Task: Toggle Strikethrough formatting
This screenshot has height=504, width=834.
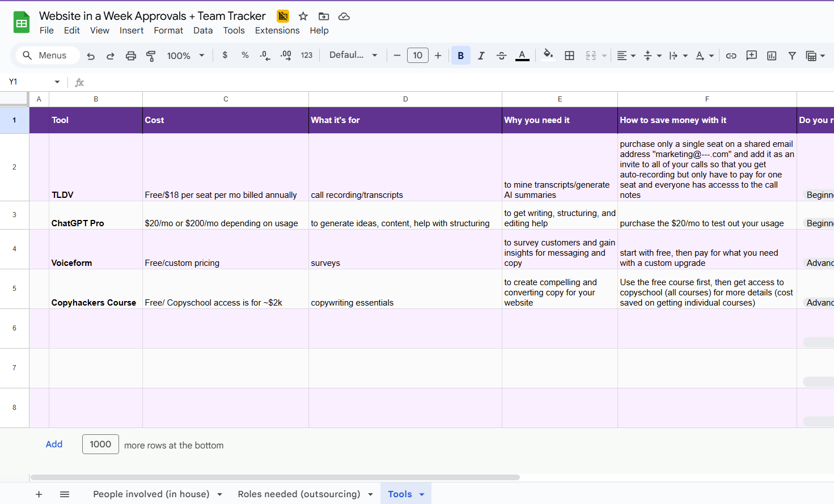Action: [502, 55]
